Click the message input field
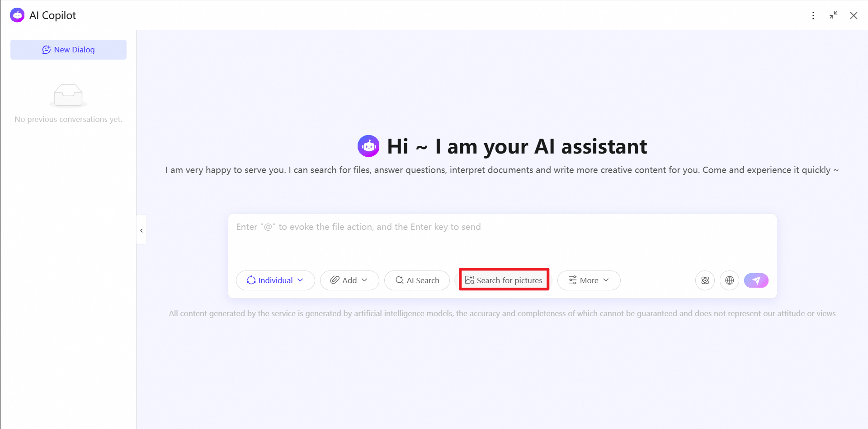Viewport: 868px width, 429px height. click(502, 239)
